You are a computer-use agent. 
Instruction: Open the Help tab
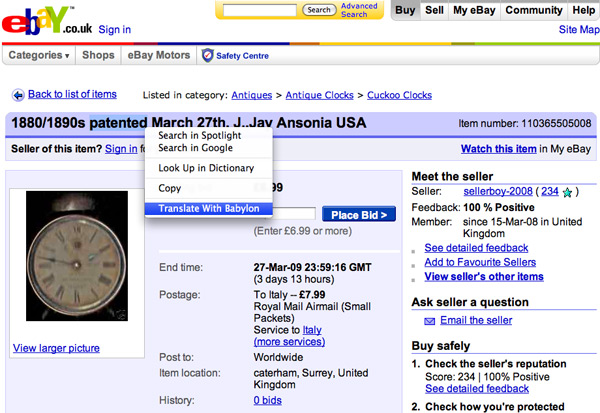coord(584,10)
